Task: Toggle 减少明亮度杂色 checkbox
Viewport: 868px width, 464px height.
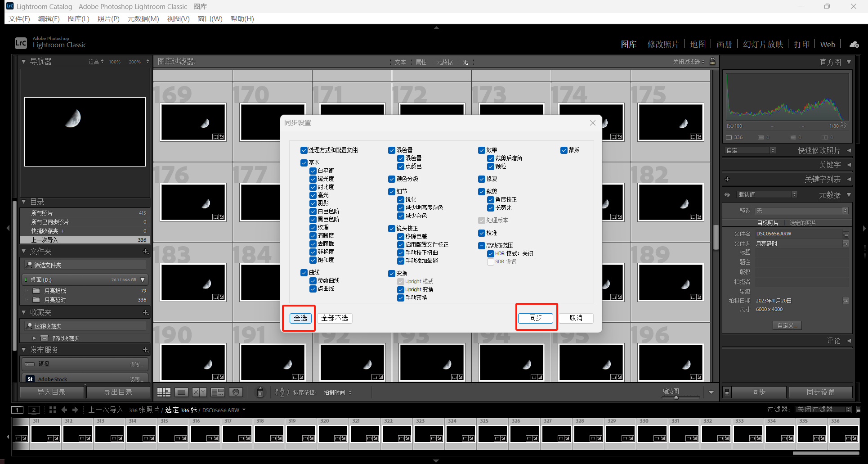Action: pyautogui.click(x=401, y=208)
